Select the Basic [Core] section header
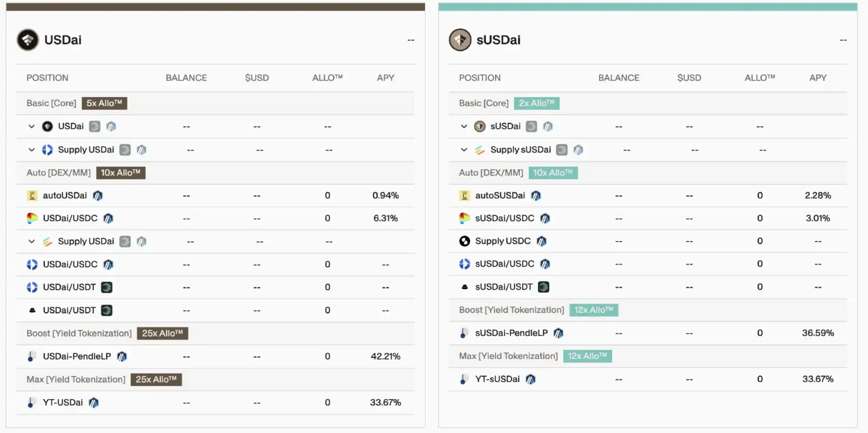Viewport: 868px width, 433px height. [x=51, y=103]
